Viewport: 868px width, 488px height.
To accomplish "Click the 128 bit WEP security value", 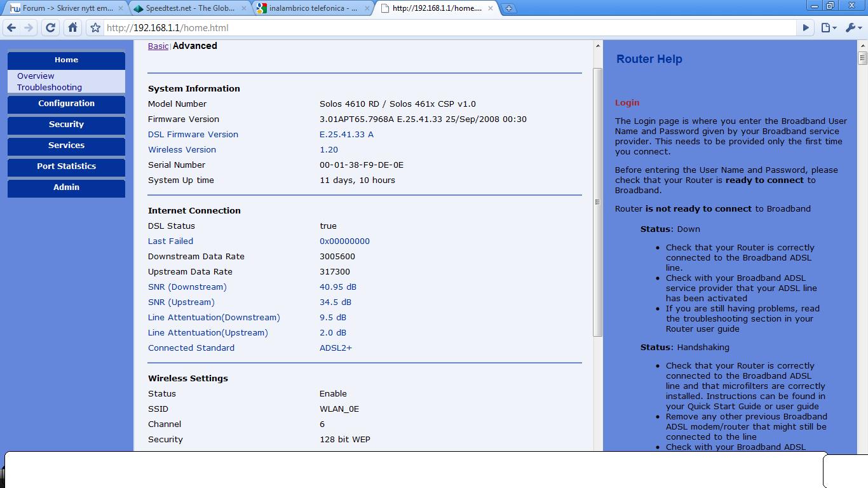I will 345,439.
